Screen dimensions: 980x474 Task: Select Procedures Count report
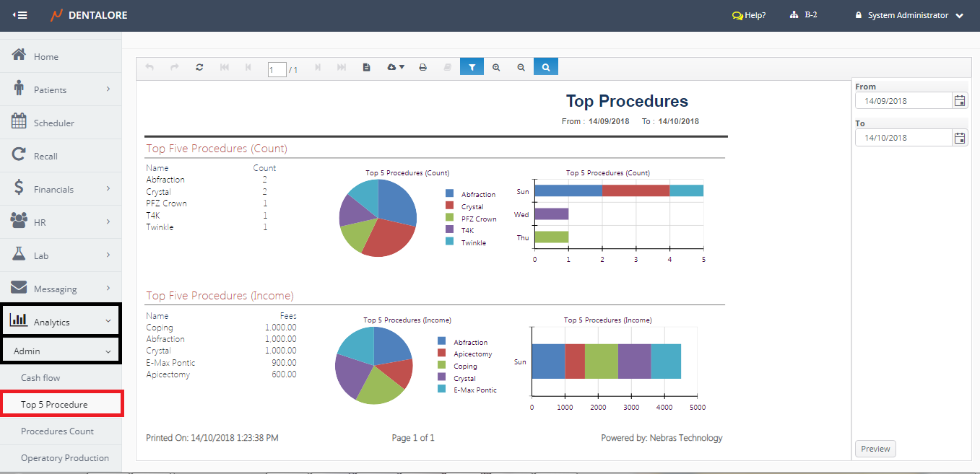(57, 431)
